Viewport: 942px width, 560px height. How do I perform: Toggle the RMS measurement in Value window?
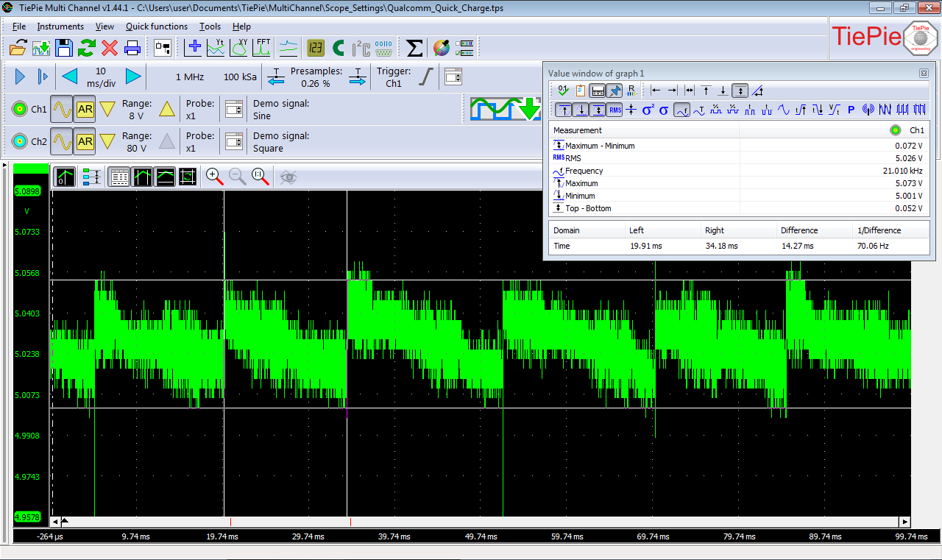point(615,110)
